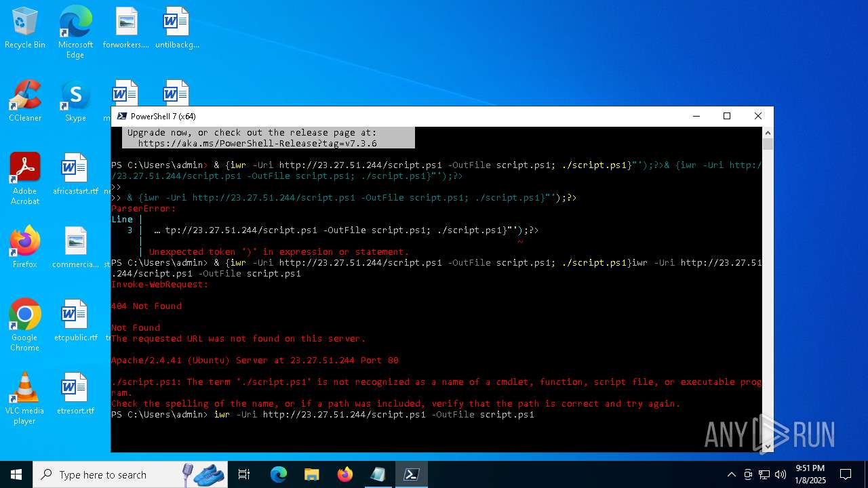
Task: Close the PowerShell 7 window
Action: (758, 116)
